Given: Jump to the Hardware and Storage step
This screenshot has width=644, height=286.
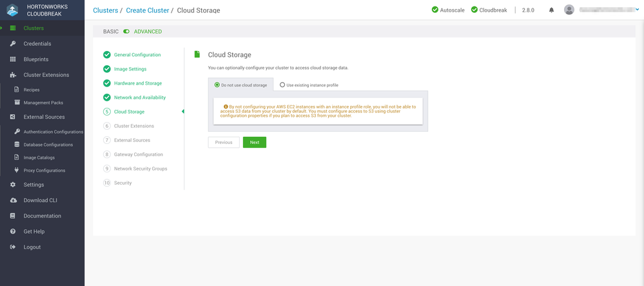Looking at the screenshot, I should pos(138,83).
